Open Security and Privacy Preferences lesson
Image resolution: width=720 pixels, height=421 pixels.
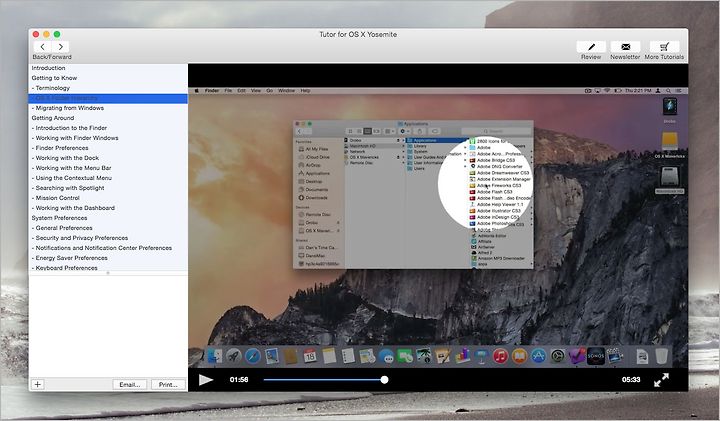tap(108, 238)
